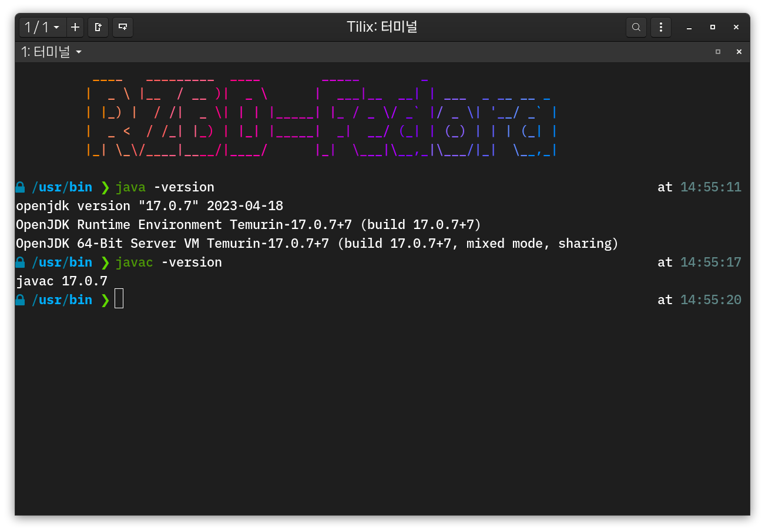Click the lock icon beside the javac prompt
Image resolution: width=765 pixels, height=532 pixels.
click(19, 262)
